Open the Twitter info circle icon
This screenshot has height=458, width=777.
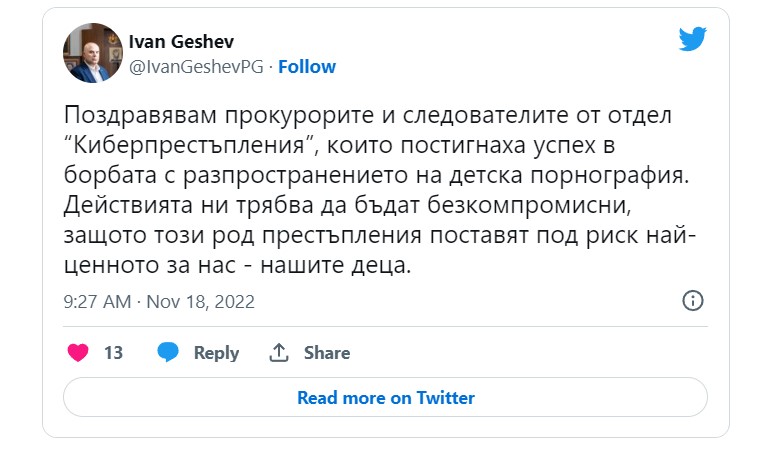[693, 301]
